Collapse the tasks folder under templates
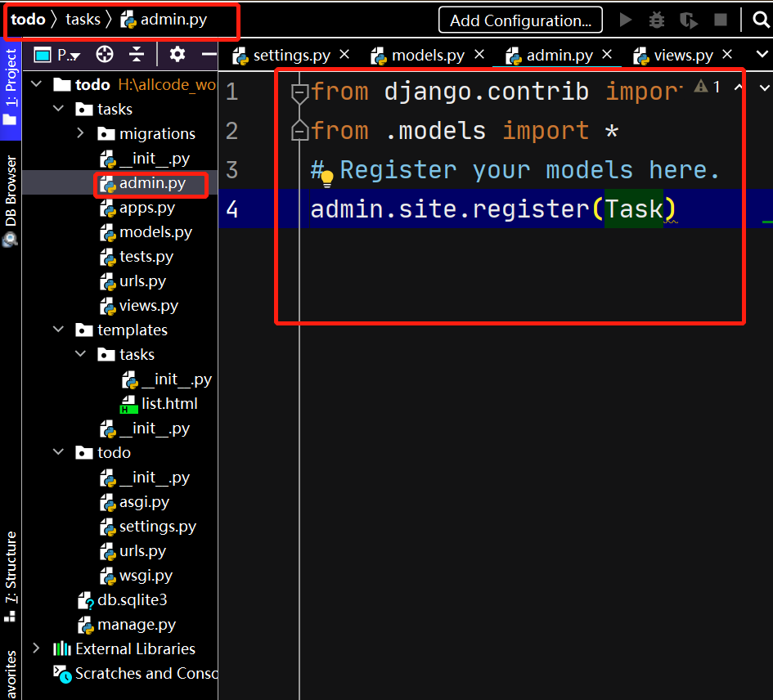This screenshot has height=700, width=773. [x=80, y=354]
